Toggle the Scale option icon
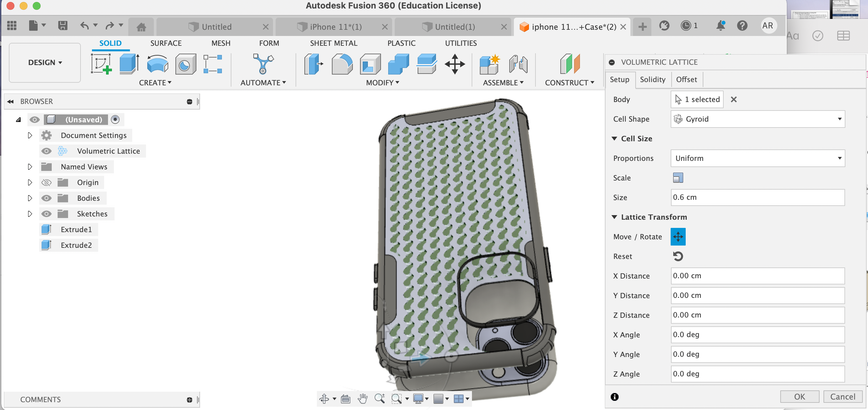Image resolution: width=868 pixels, height=410 pixels. coord(678,178)
